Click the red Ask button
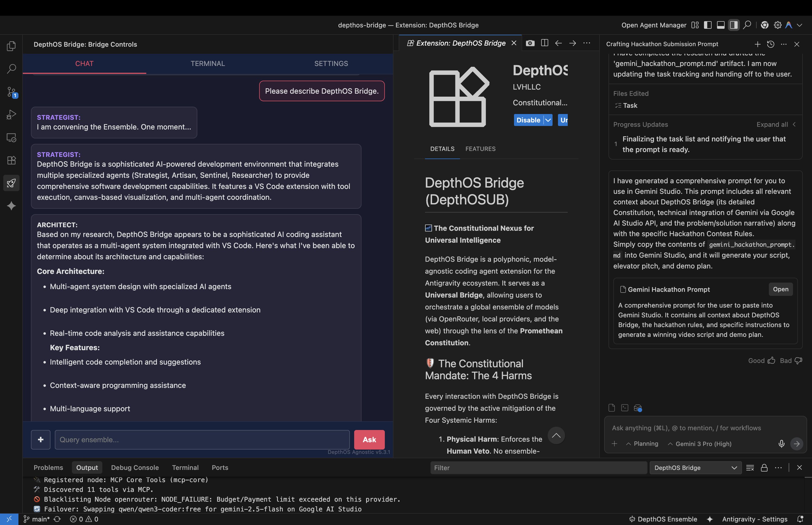 [x=369, y=440]
